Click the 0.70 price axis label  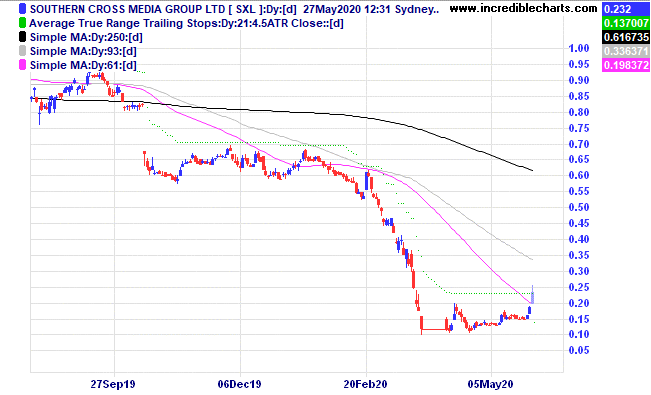pos(579,144)
